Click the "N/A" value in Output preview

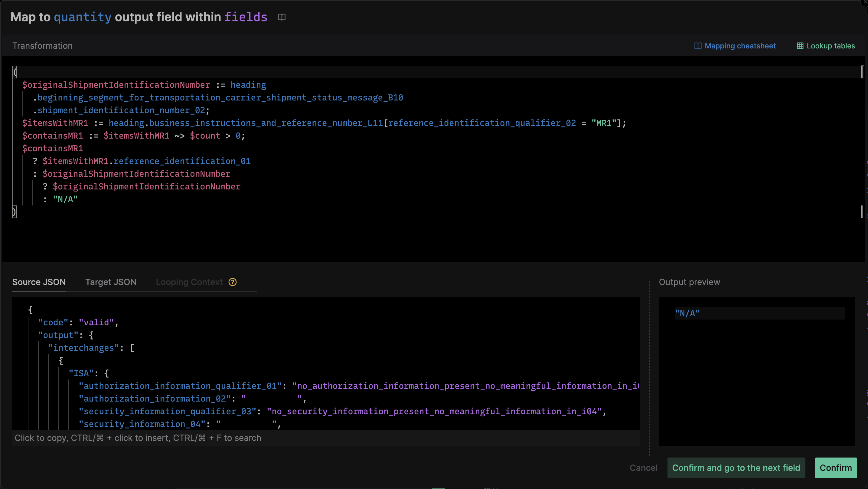click(687, 313)
